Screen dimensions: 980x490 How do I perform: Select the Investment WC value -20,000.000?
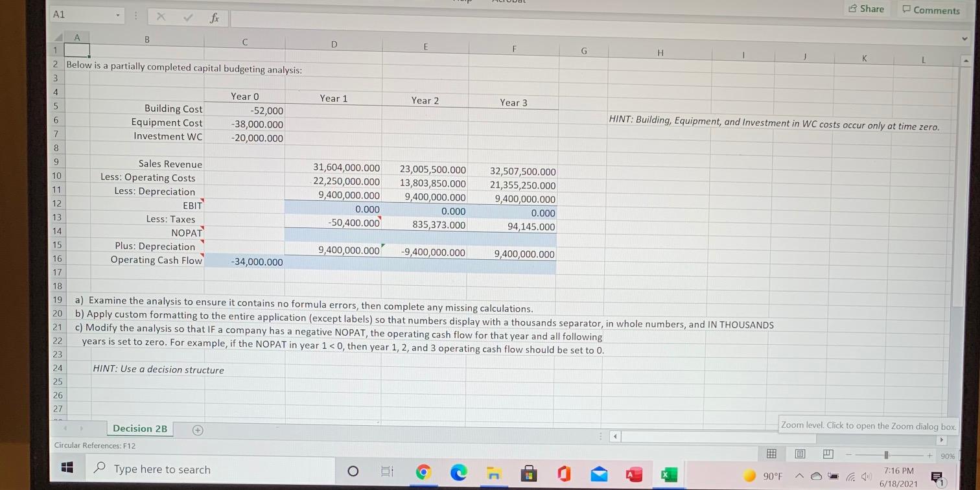click(245, 138)
